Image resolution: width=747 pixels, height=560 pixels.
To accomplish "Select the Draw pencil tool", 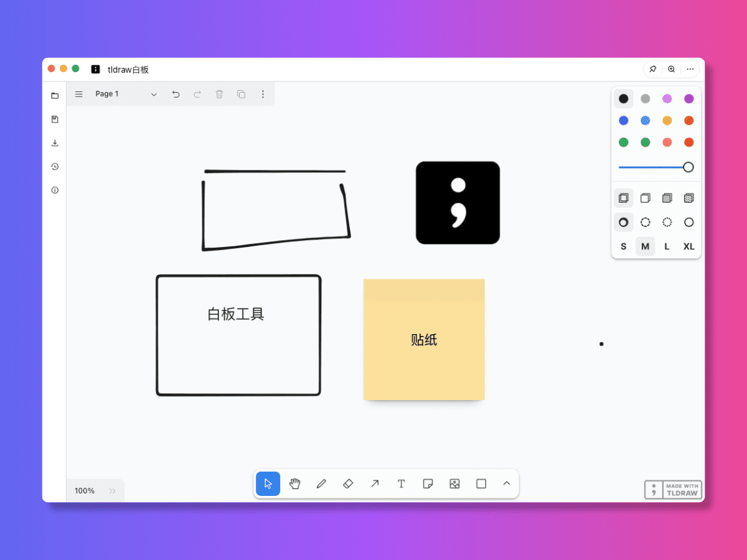I will click(x=321, y=483).
